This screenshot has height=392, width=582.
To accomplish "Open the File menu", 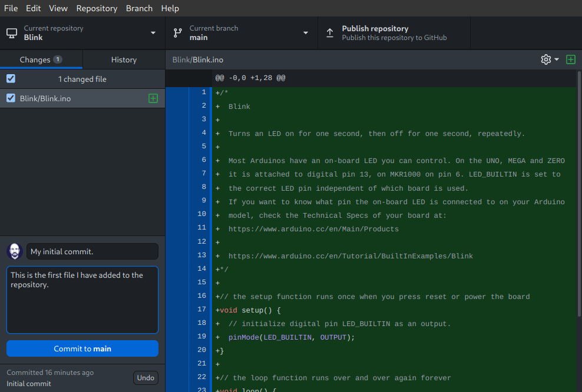I will (x=11, y=8).
